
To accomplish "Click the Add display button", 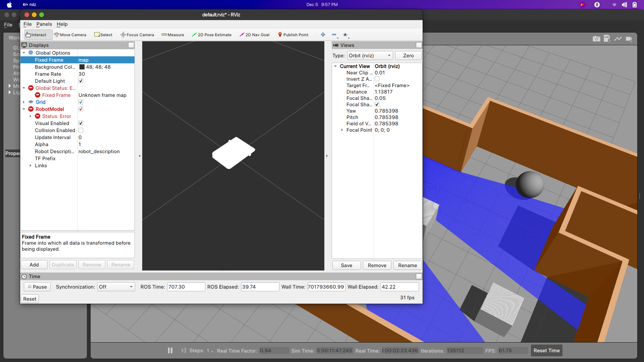I will 34,265.
